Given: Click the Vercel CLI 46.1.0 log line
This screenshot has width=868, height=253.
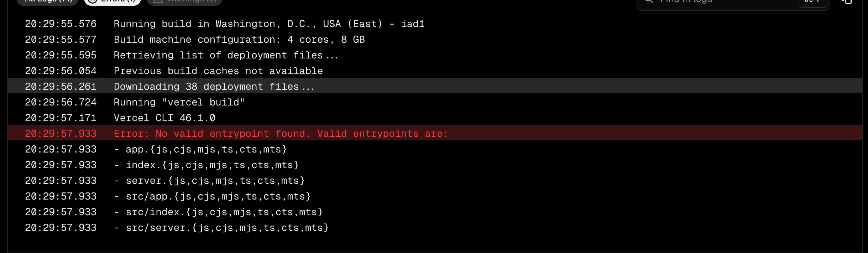Looking at the screenshot, I should [435, 118].
